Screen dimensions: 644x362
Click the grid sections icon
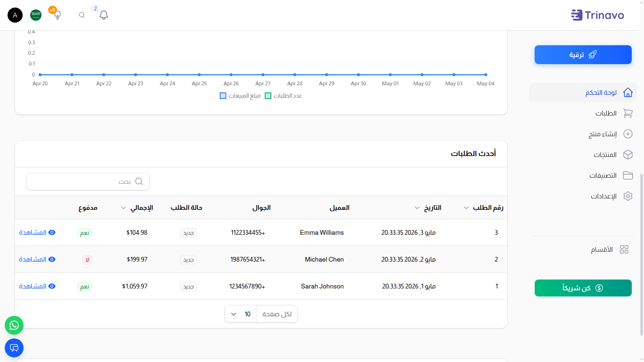coord(624,250)
